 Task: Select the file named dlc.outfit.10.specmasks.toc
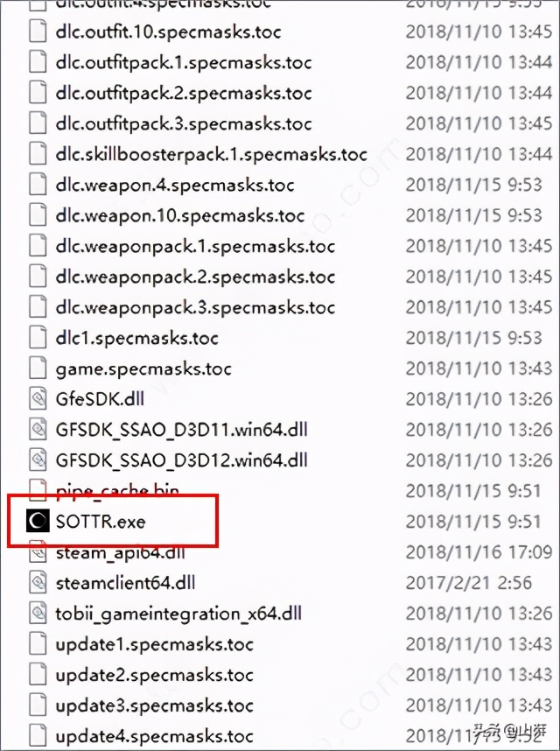[169, 32]
